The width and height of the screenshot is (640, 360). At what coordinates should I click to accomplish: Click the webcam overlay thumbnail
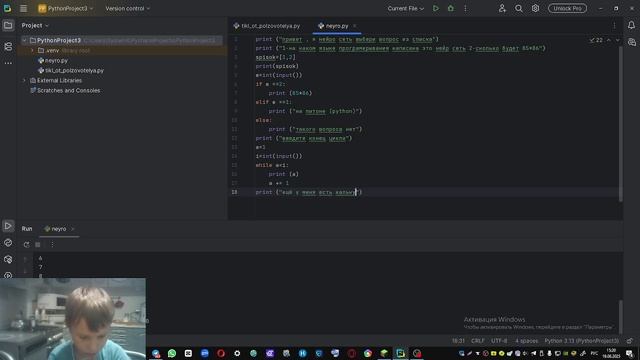pos(73,319)
